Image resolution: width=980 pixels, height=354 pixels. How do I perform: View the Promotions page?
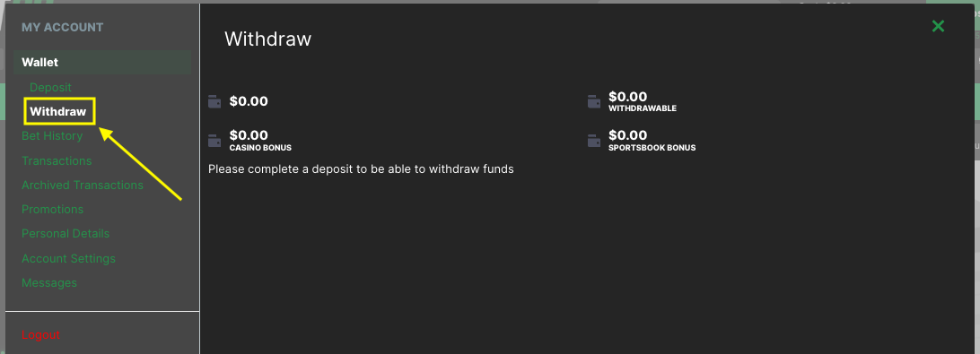tap(52, 209)
